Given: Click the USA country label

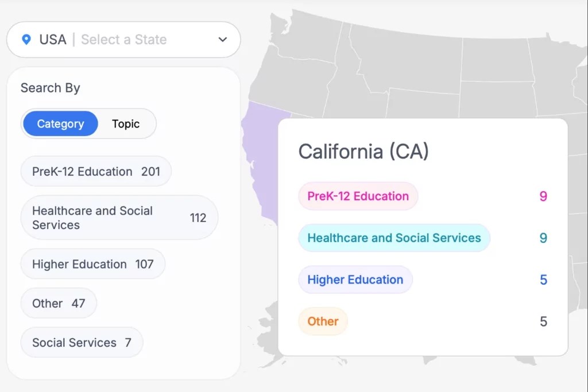Looking at the screenshot, I should [x=53, y=40].
